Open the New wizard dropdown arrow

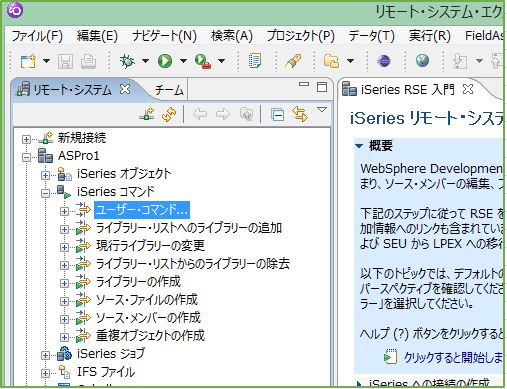(x=46, y=61)
